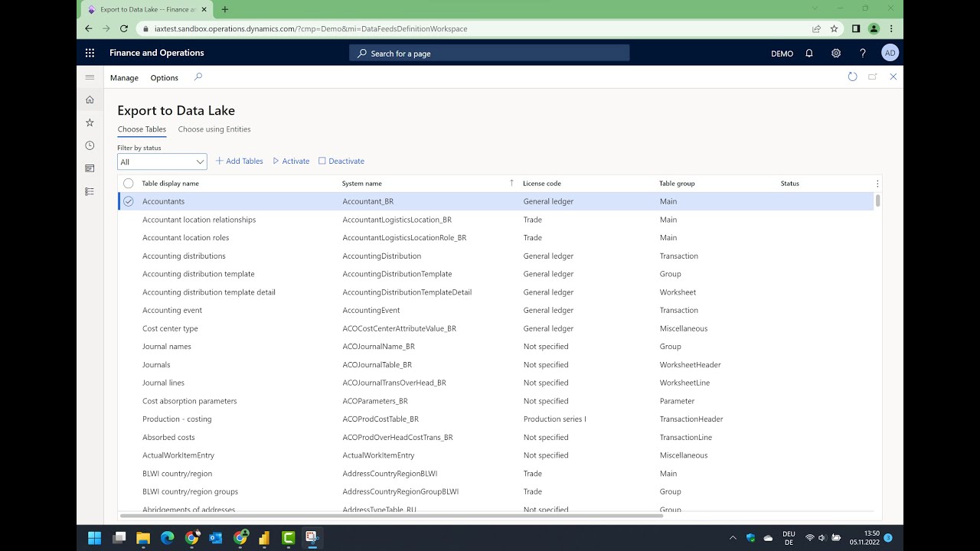Screen dimensions: 980x551
Task: Click the Table group column header
Action: tap(677, 184)
